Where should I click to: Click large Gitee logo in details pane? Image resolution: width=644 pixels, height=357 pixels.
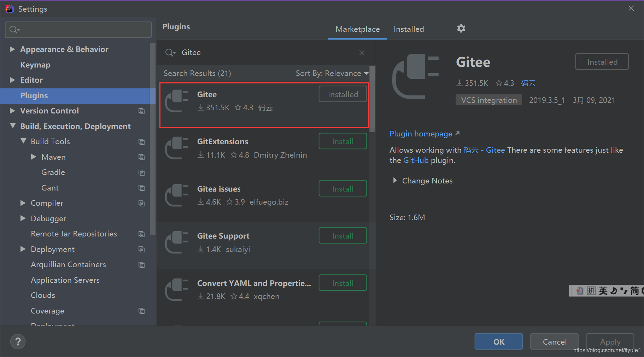pos(415,76)
